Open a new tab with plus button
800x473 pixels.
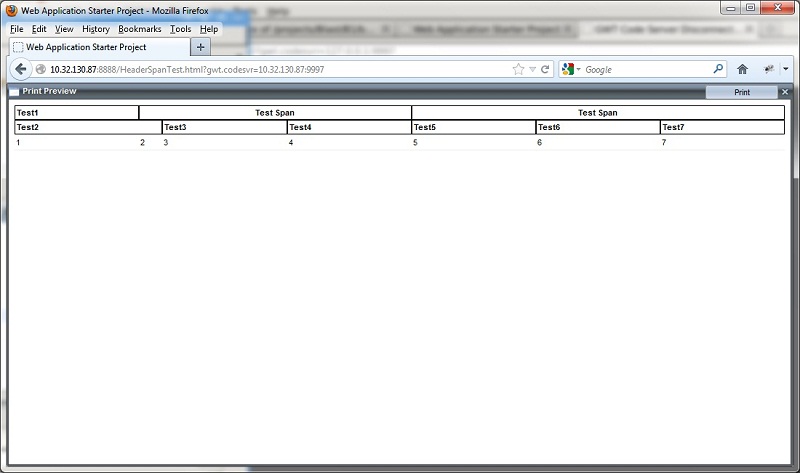pyautogui.click(x=201, y=47)
